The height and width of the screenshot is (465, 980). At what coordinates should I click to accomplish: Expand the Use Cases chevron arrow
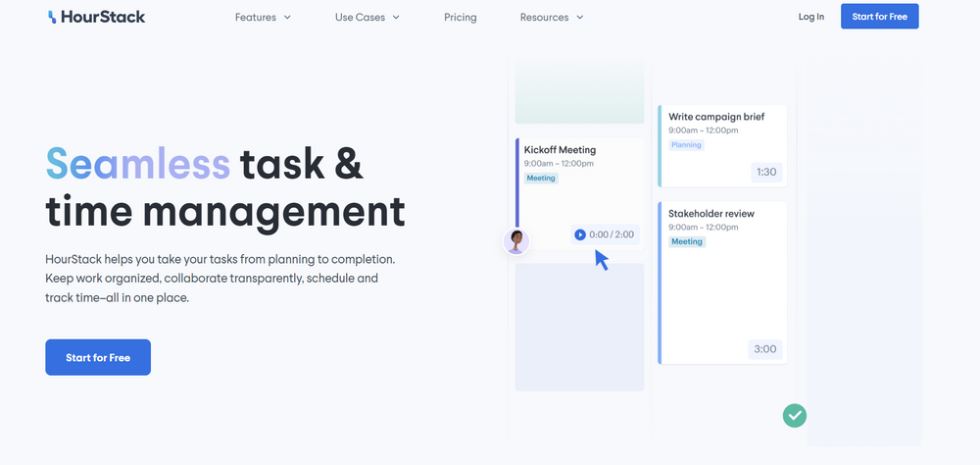[x=396, y=18]
